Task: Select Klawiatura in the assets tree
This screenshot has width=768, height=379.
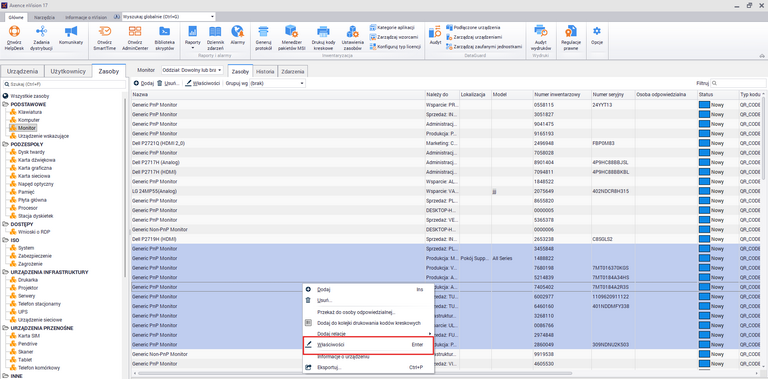Action: [29, 112]
